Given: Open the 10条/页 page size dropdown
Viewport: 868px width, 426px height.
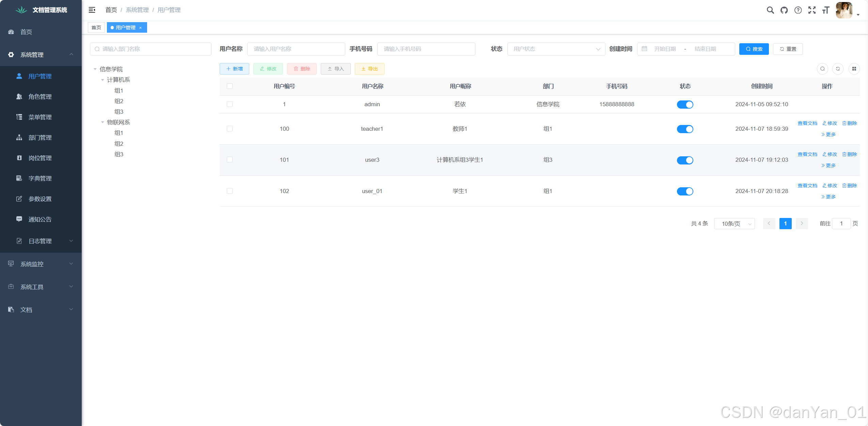Looking at the screenshot, I should [734, 224].
